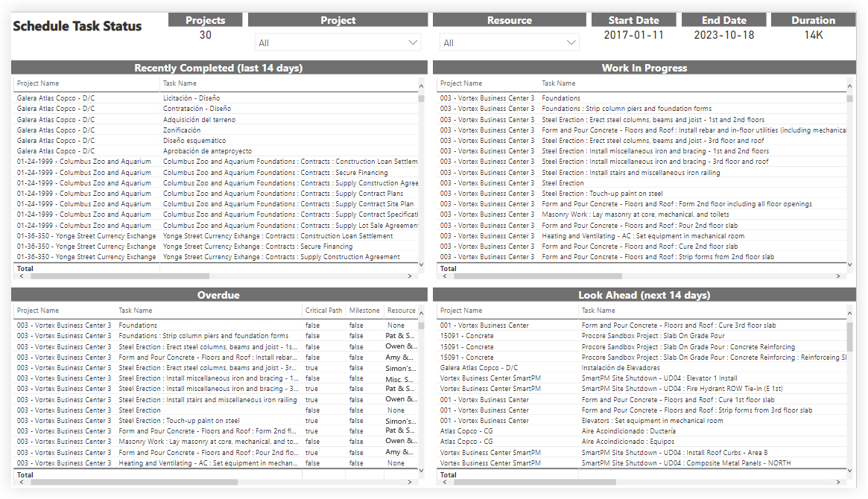Select 'Aprobación de anteproyecto' task cell

[x=207, y=151]
